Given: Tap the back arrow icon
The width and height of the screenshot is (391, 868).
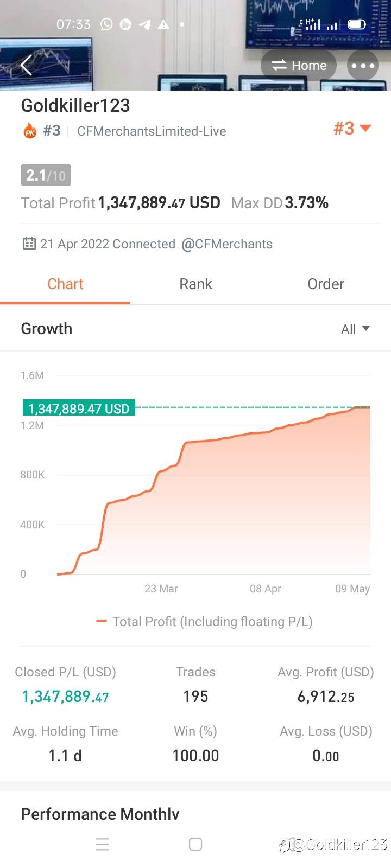Looking at the screenshot, I should point(26,66).
